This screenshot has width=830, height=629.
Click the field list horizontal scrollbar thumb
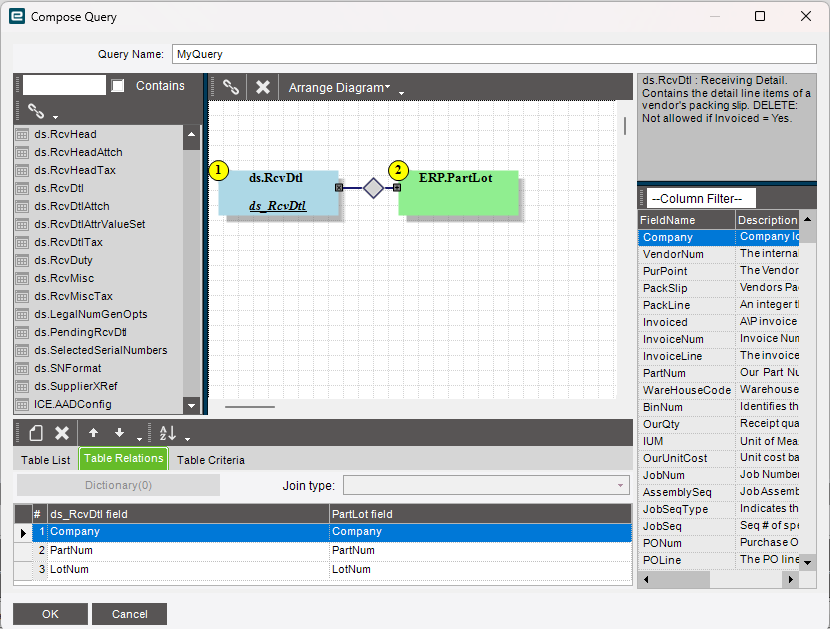coord(682,579)
